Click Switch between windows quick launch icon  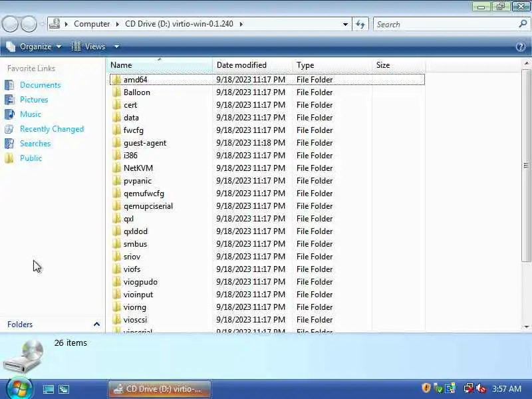[x=64, y=389]
